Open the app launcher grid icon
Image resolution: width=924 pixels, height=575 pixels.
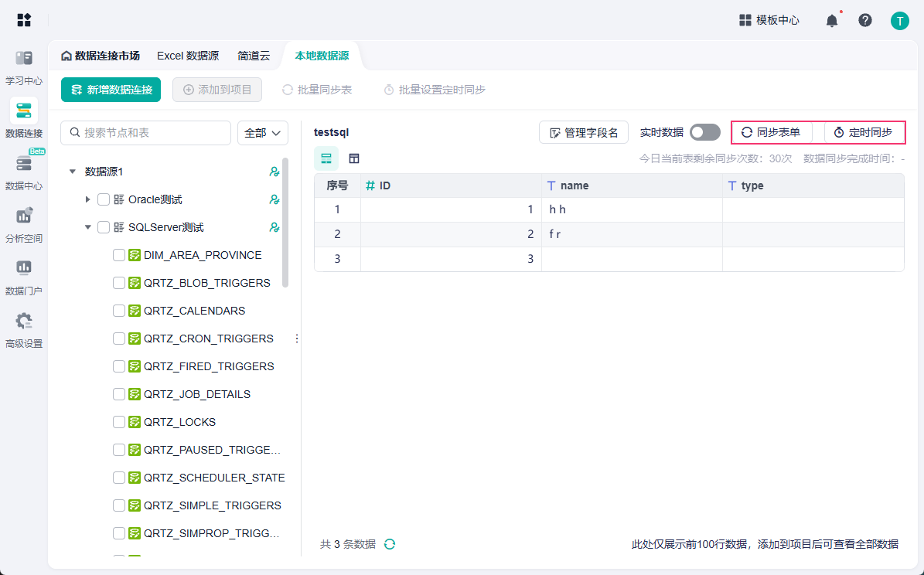tap(24, 20)
